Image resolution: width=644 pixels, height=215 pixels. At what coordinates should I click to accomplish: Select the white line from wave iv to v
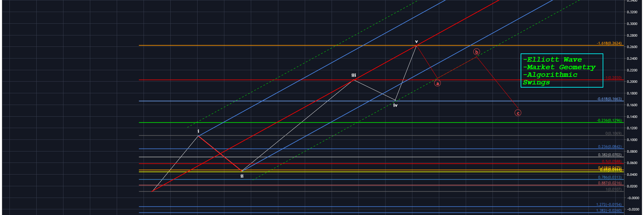pos(406,73)
